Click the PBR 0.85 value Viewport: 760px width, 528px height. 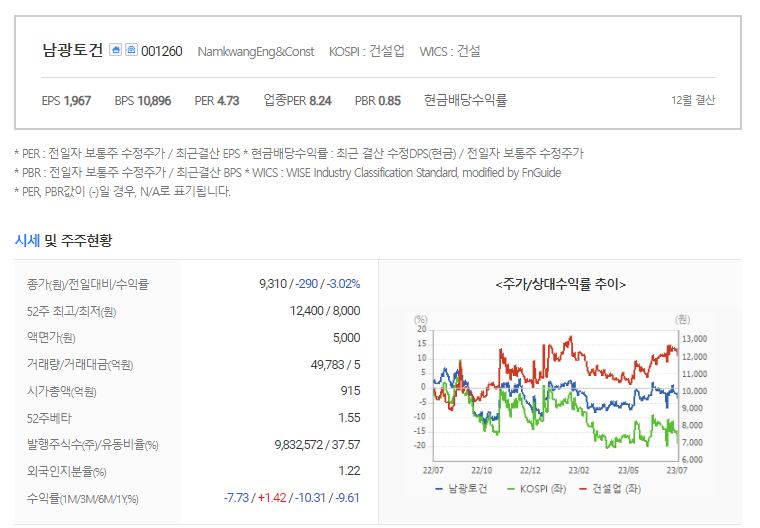378,101
